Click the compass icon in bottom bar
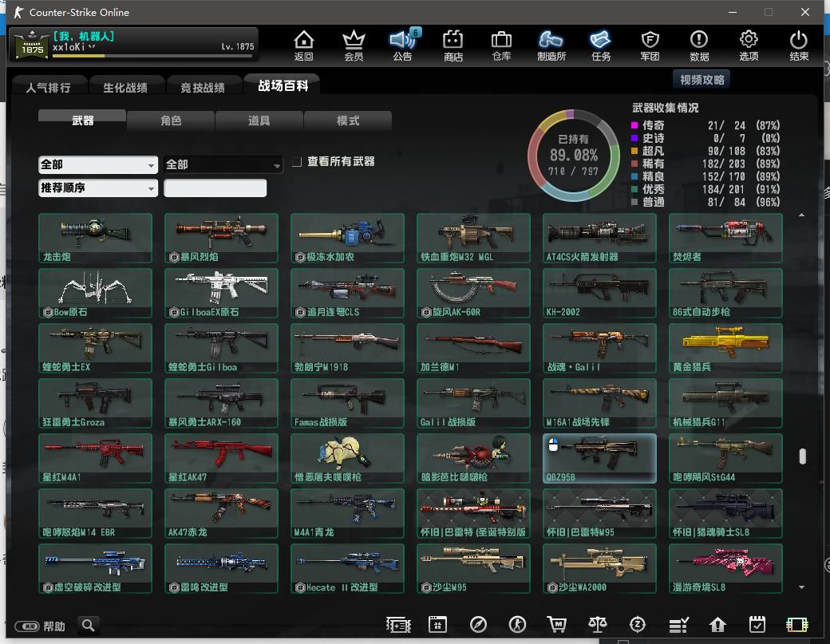The image size is (830, 644). [478, 625]
